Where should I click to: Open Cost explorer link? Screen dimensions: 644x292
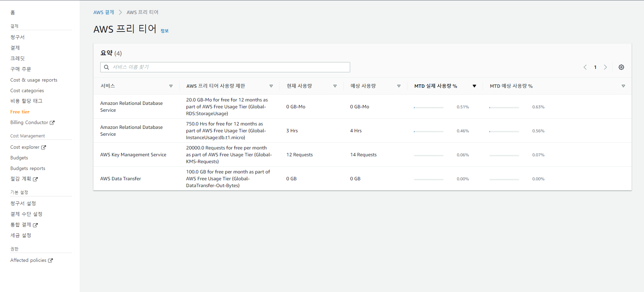[25, 147]
